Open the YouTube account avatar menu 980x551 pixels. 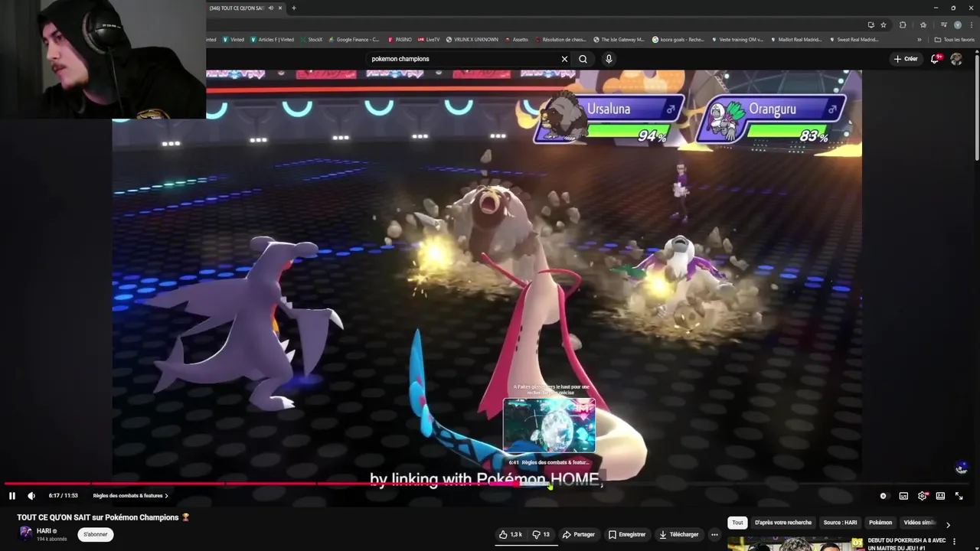956,59
